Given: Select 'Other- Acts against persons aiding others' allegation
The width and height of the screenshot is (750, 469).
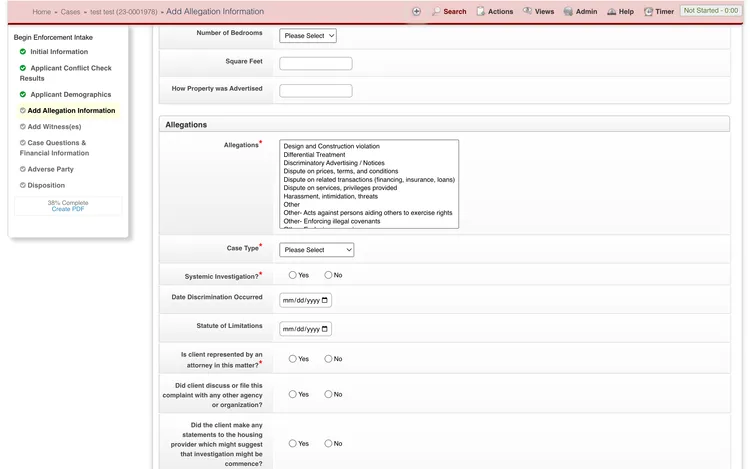Looking at the screenshot, I should [368, 213].
